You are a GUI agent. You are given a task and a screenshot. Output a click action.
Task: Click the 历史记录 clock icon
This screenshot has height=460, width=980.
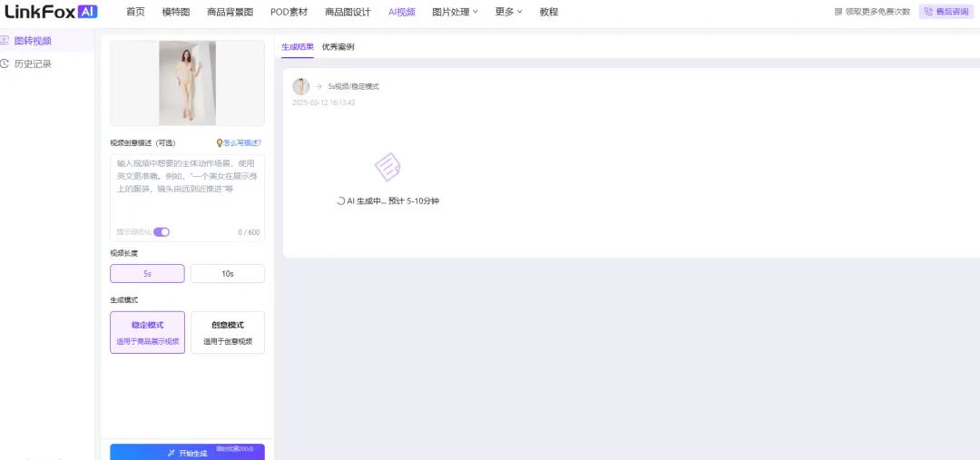(x=5, y=64)
